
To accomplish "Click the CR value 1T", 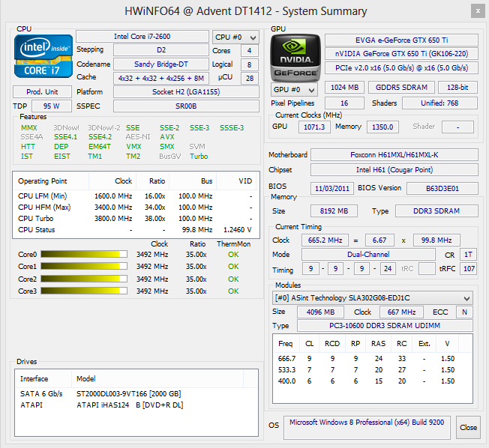I will [468, 255].
